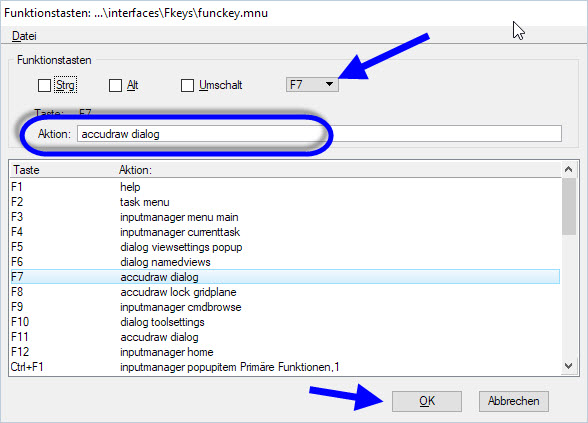Select the F12 inputmanager home row

point(285,352)
